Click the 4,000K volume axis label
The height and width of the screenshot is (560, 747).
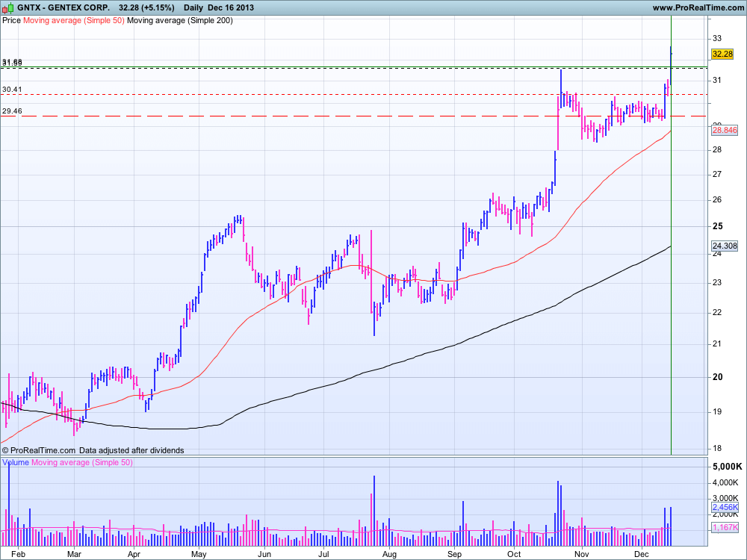[x=725, y=483]
